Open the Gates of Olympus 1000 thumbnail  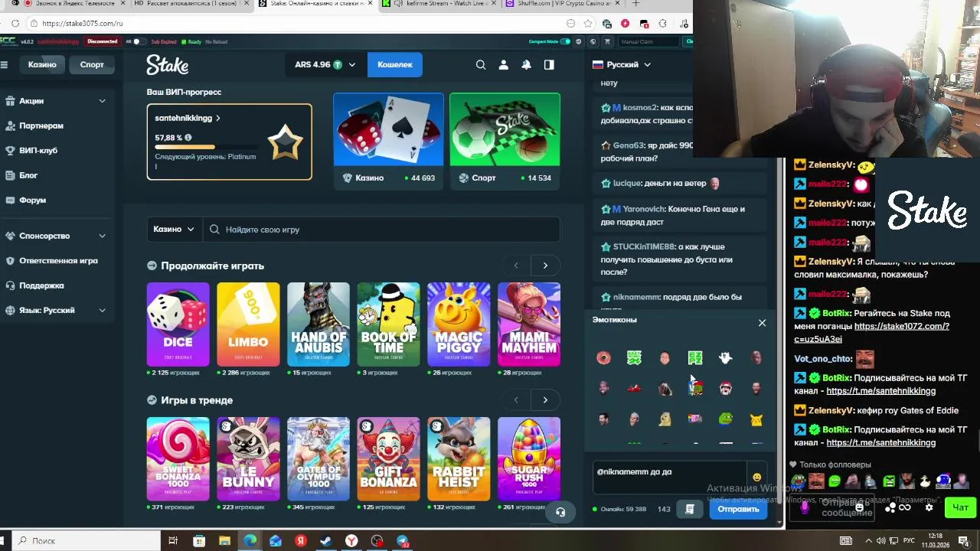tap(318, 459)
